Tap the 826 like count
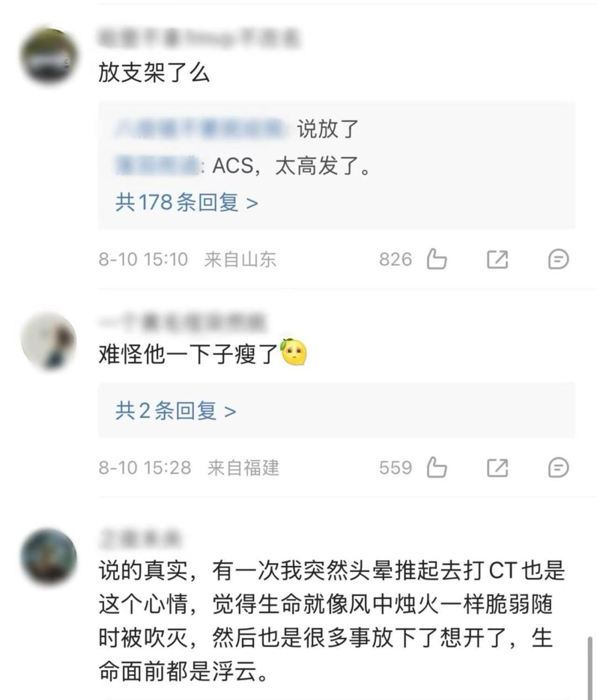The height and width of the screenshot is (700, 597). (x=396, y=259)
